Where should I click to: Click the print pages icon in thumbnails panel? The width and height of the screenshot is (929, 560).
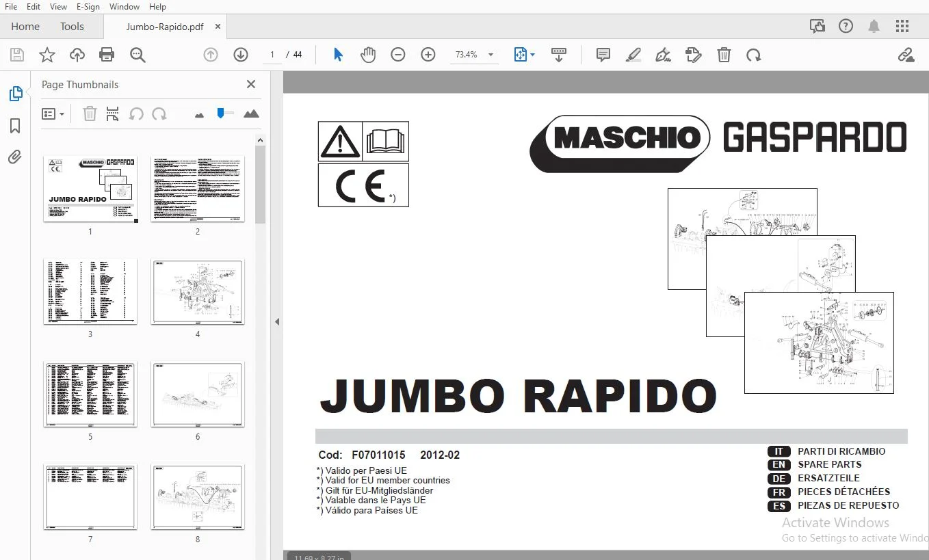[113, 114]
